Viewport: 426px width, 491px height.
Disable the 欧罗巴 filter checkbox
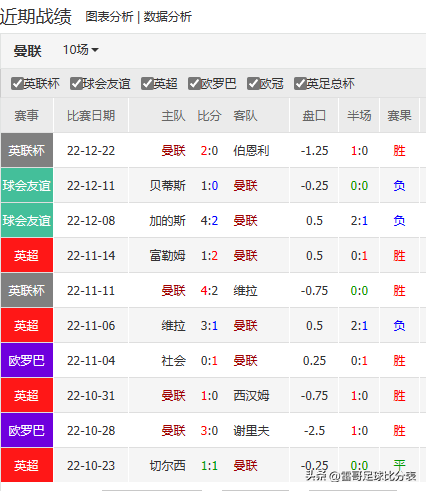click(x=194, y=83)
